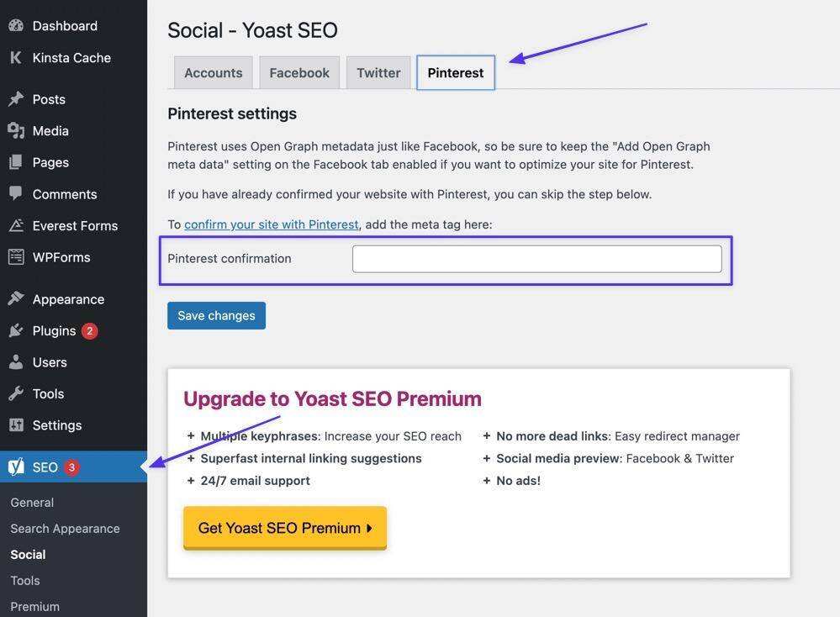Click the Everest Forms mountain icon
840x617 pixels.
(x=15, y=225)
